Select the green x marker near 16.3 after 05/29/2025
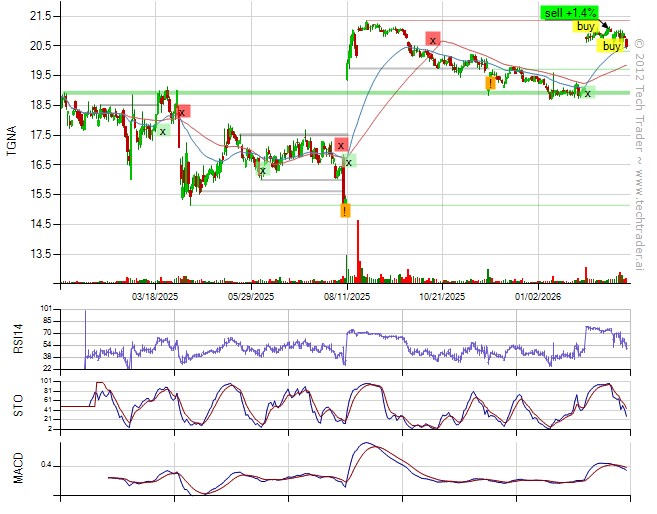657x514 pixels. (x=263, y=170)
